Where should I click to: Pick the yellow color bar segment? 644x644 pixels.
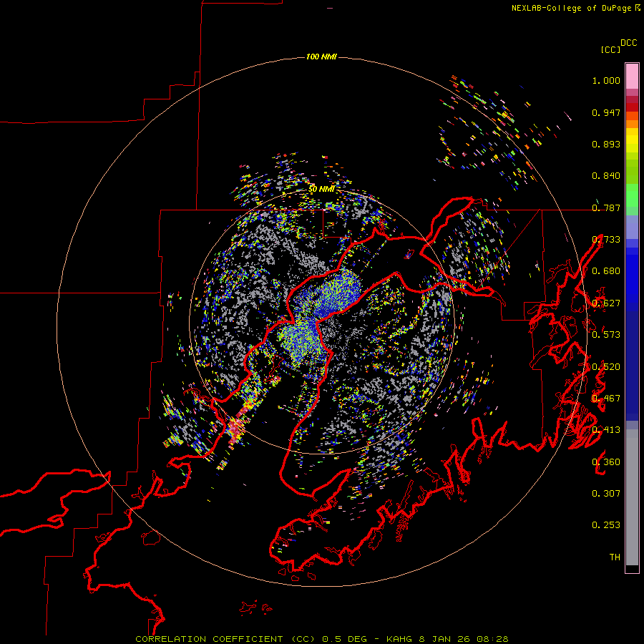[632, 140]
